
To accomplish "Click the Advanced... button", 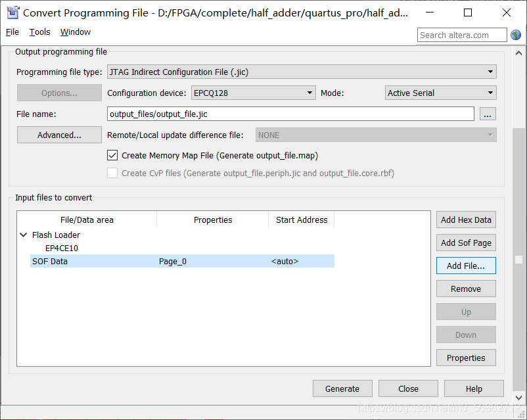I will click(x=59, y=135).
